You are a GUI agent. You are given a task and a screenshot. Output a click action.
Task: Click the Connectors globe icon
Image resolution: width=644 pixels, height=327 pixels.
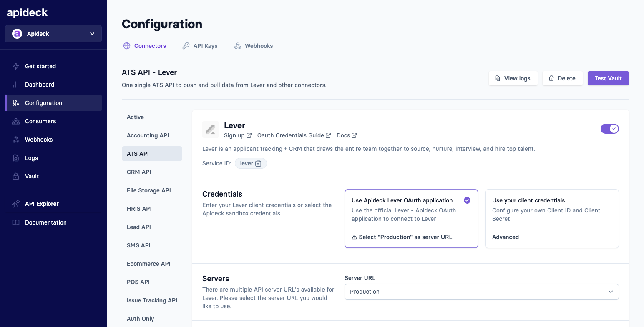[127, 46]
